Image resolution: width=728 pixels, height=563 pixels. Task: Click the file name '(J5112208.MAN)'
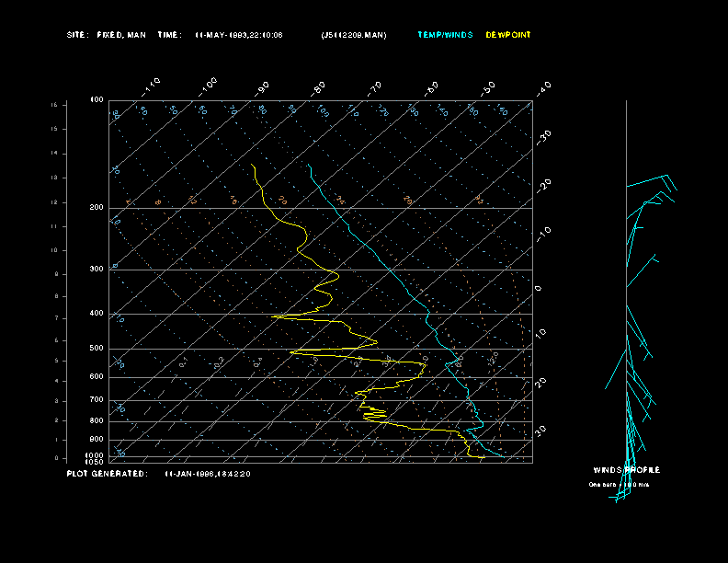pos(354,35)
